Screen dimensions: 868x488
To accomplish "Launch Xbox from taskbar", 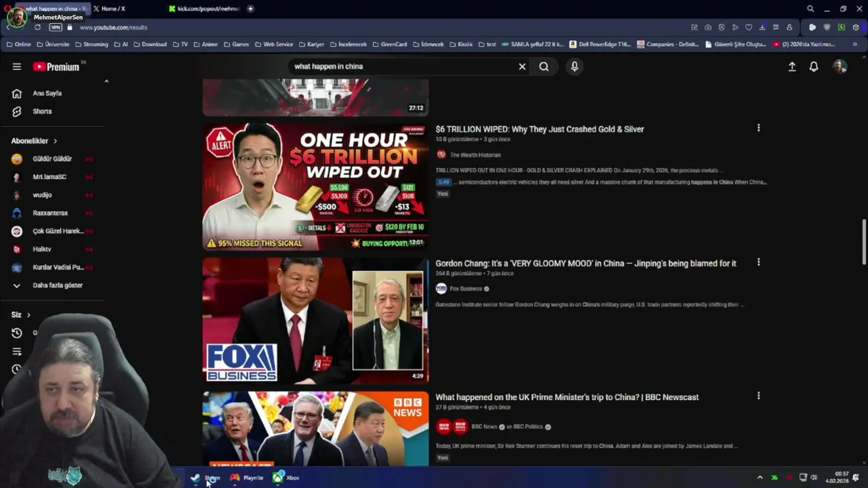I will [x=286, y=478].
